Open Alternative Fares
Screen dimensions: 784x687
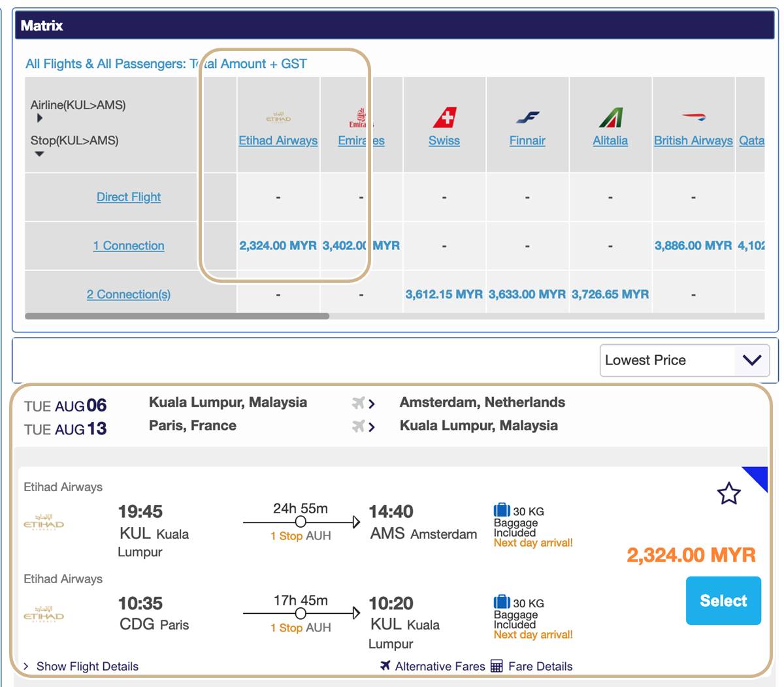440,666
